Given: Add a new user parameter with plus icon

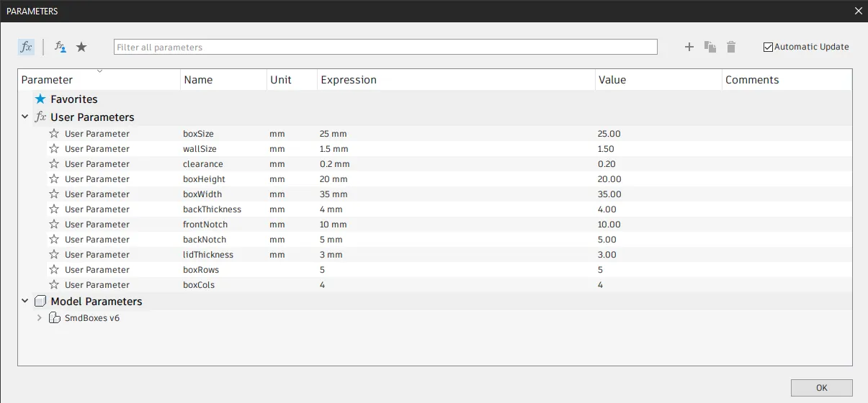Looking at the screenshot, I should (x=689, y=47).
